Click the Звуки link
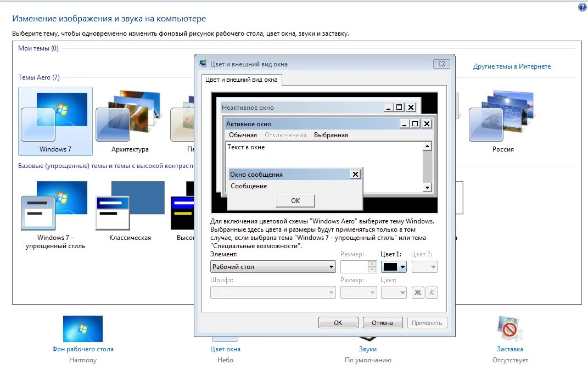 [367, 349]
